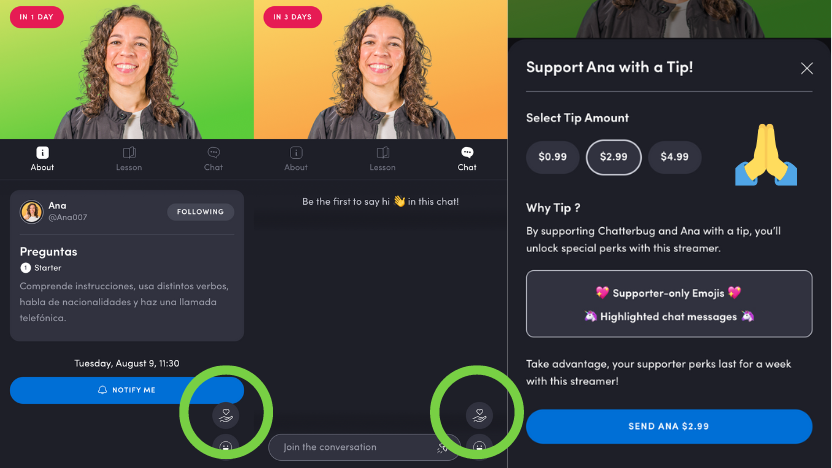Click SEND ANA $2.99 button
Screen dimensions: 832x468
669,426
